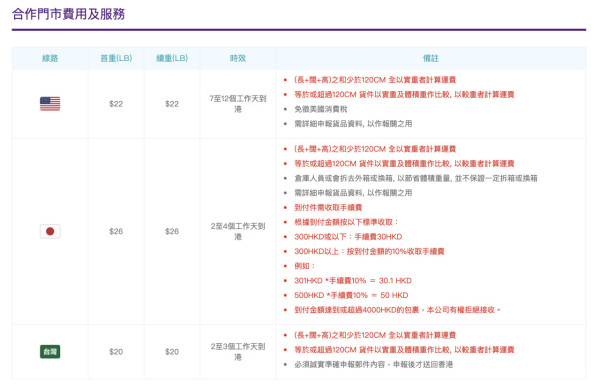Click the Japan flag icon
Viewport: 600px width, 390px height.
point(50,231)
